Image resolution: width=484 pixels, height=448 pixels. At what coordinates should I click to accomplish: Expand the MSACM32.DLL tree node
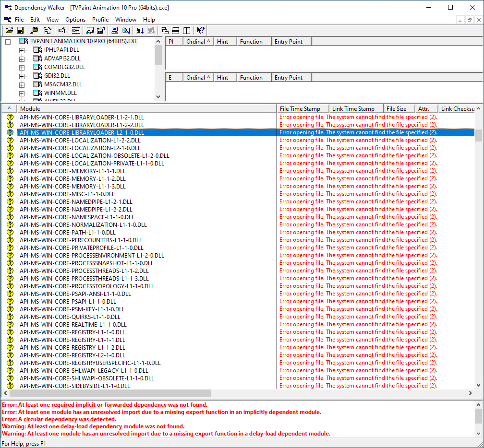click(22, 85)
